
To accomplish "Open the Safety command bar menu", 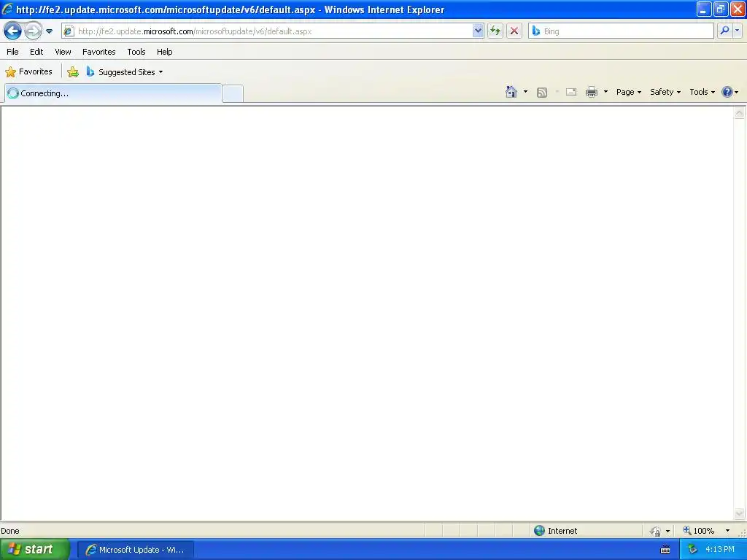I will pyautogui.click(x=665, y=92).
